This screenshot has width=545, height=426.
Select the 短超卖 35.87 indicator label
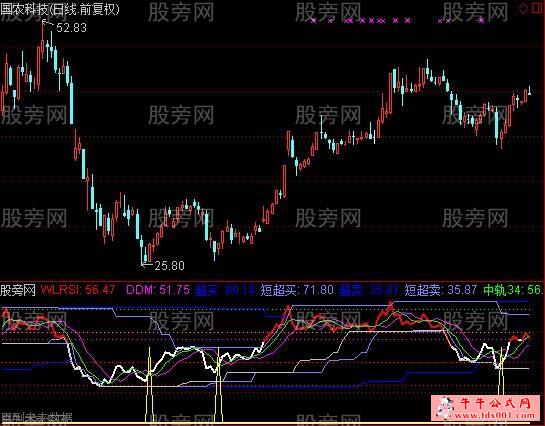tap(441, 290)
